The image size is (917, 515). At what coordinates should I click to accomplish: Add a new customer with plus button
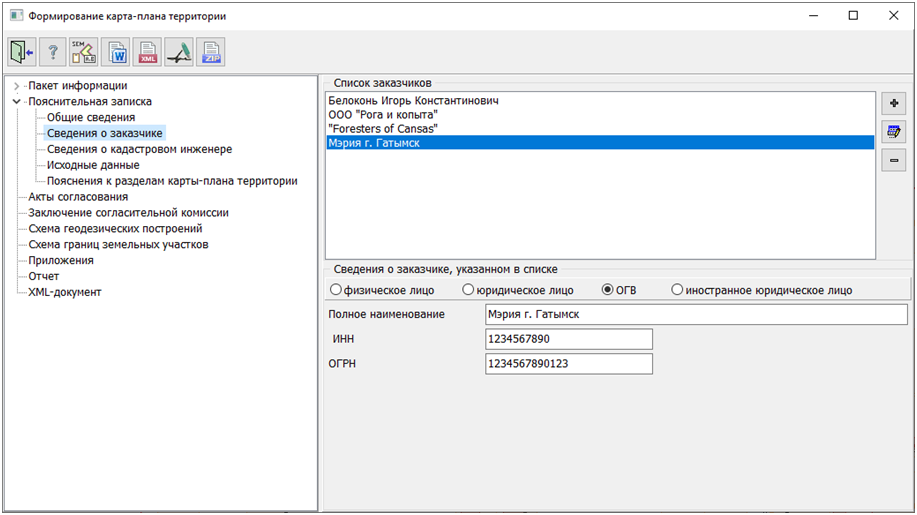pyautogui.click(x=893, y=104)
